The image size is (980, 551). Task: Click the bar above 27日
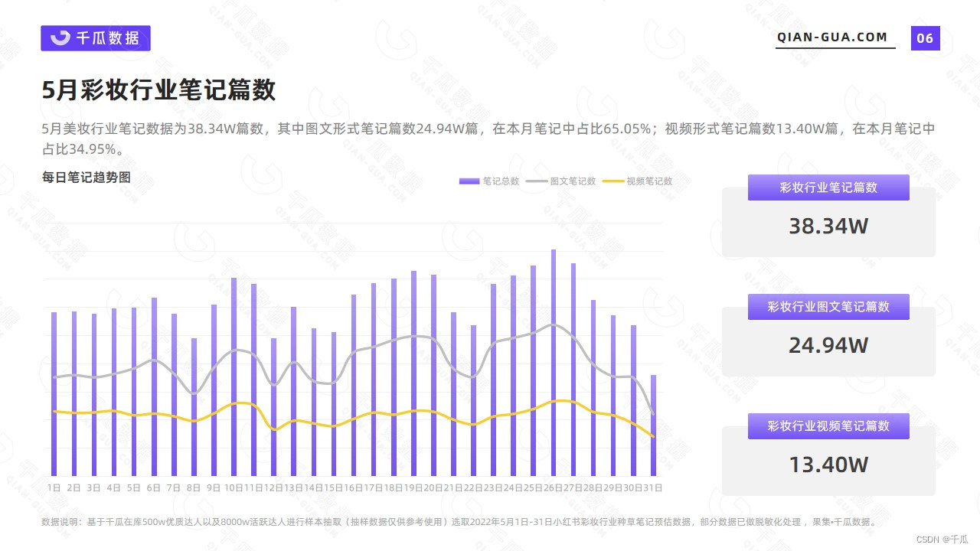pos(573,370)
